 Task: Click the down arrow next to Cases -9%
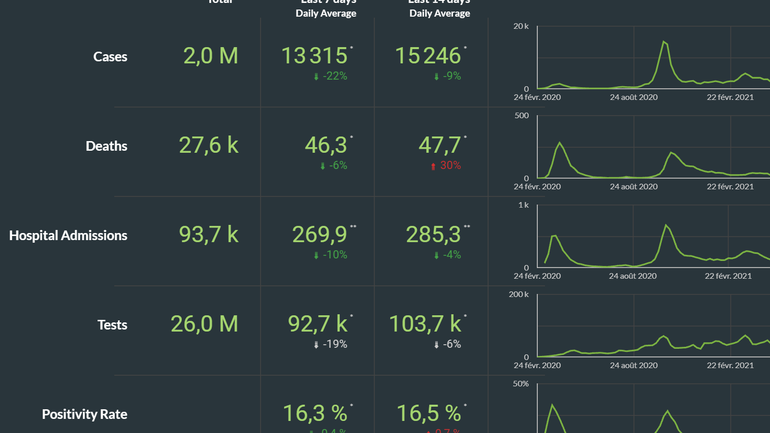tap(436, 77)
